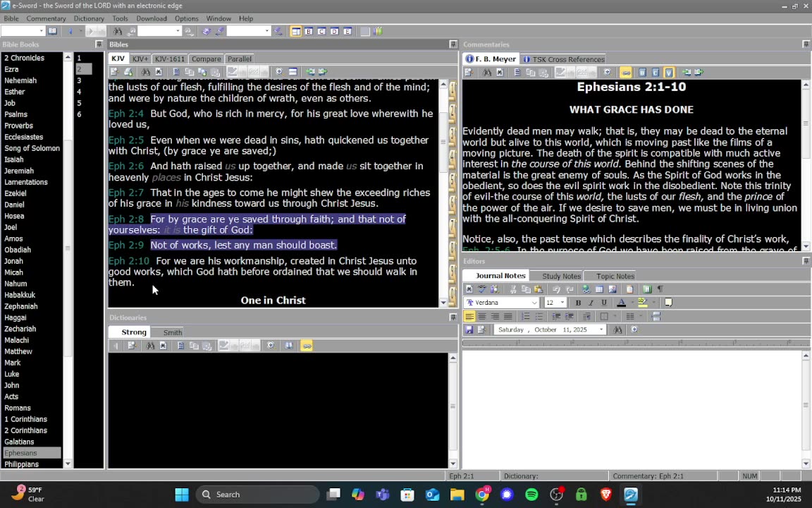Click zoom magnifier icon in Dictionaries toolbar
Screen dimensions: 812x508
271,346
